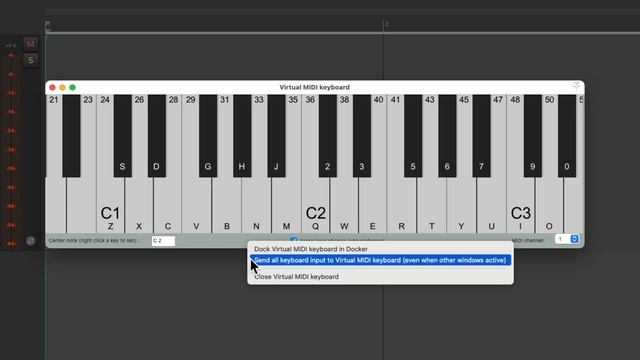Viewport: 640px width, 360px height.
Task: Click the Virtual MIDI keyboard title text
Action: coord(315,87)
